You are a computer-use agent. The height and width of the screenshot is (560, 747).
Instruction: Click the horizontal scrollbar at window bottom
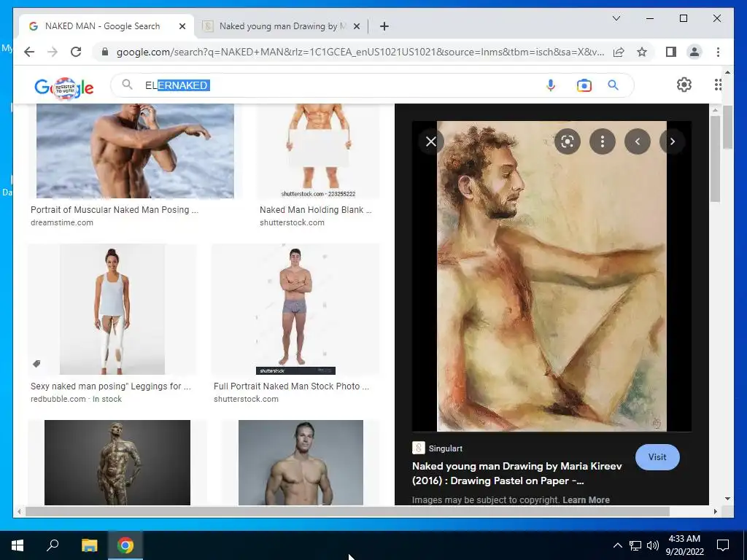[x=347, y=511]
